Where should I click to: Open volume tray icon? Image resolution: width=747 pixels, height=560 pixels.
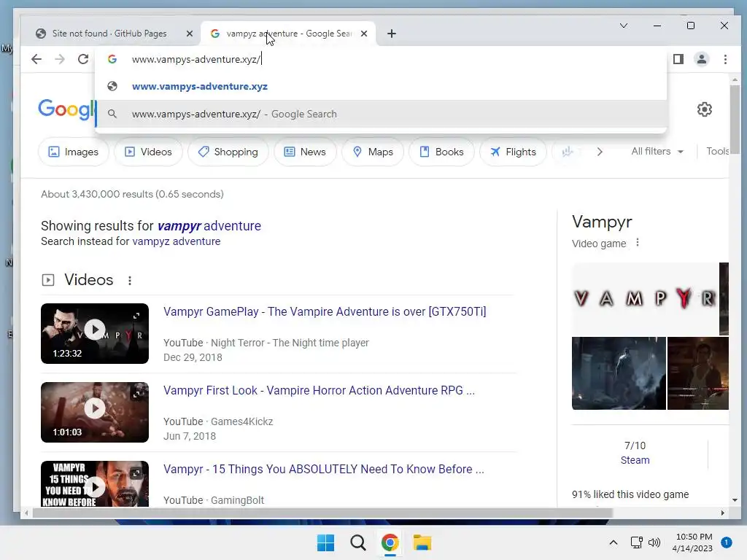point(654,542)
